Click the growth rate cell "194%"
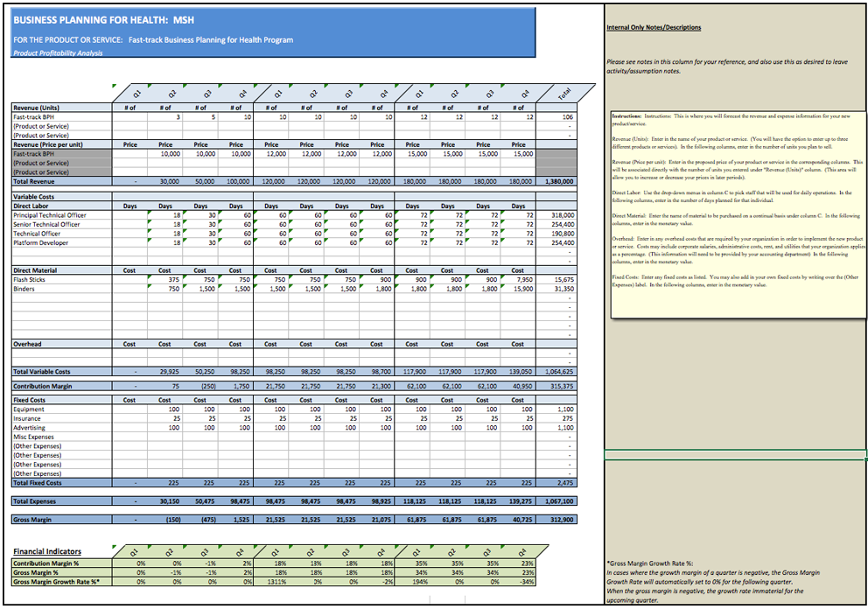 pos(412,582)
